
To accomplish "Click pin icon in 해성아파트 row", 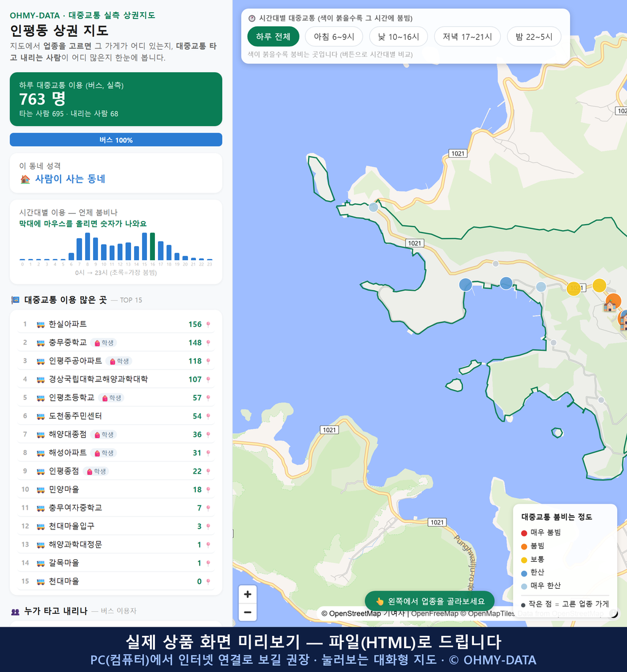I will click(x=208, y=453).
